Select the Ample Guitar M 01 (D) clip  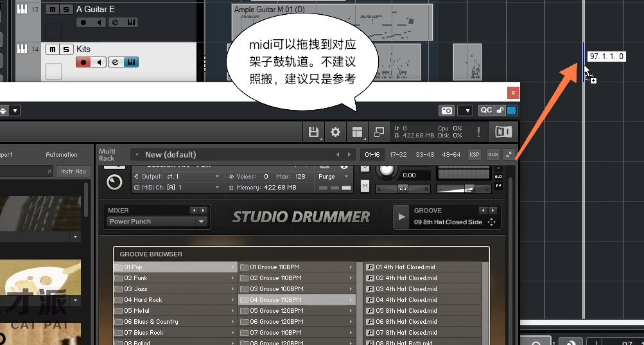332,22
